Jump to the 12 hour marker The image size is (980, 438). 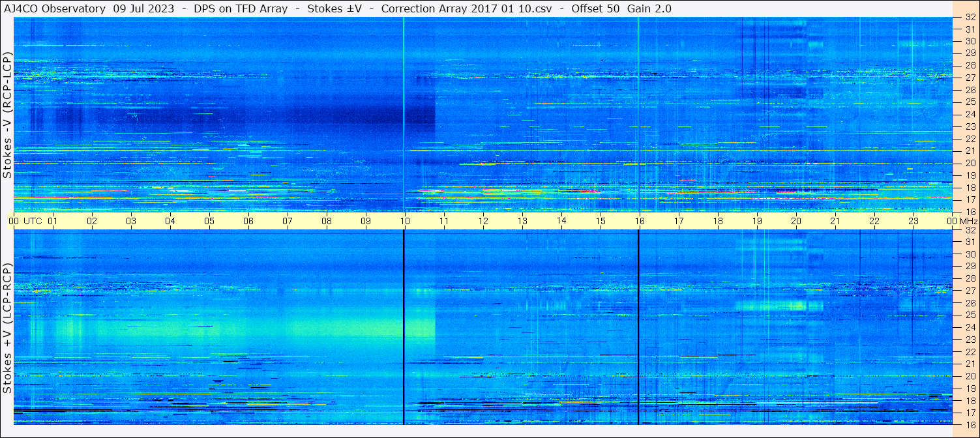pyautogui.click(x=483, y=221)
